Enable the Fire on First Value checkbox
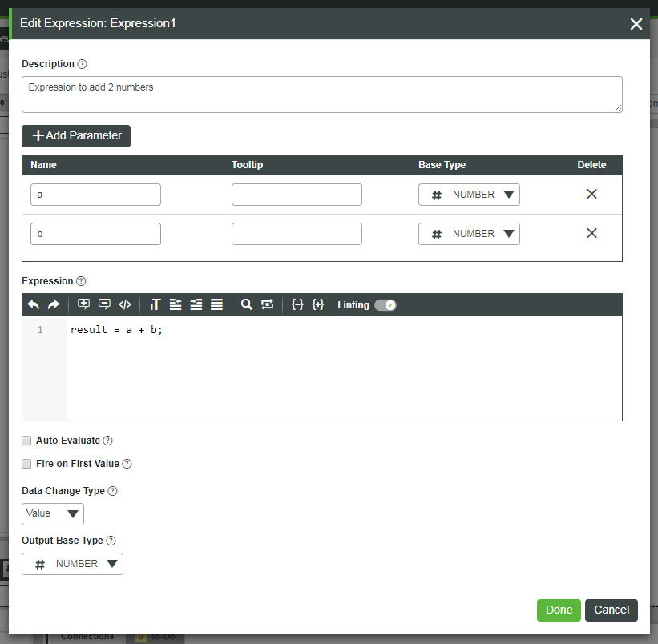658x644 pixels. coord(26,464)
